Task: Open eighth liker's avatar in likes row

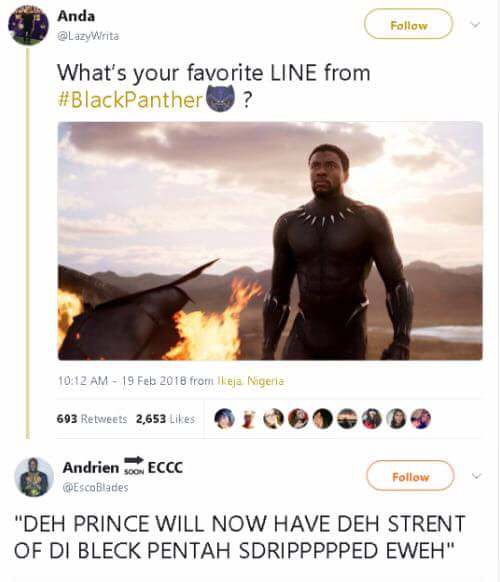Action: click(x=396, y=419)
